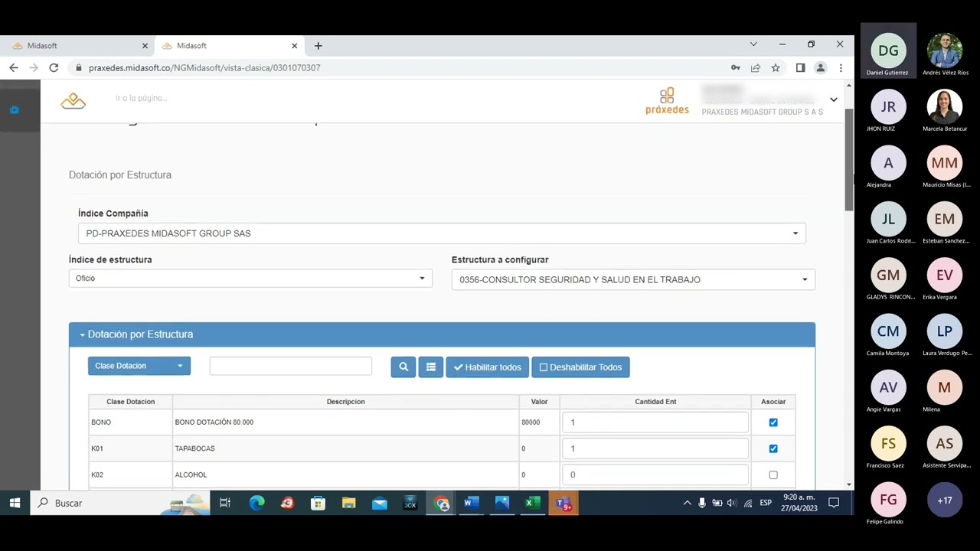Reload the page

[x=54, y=67]
